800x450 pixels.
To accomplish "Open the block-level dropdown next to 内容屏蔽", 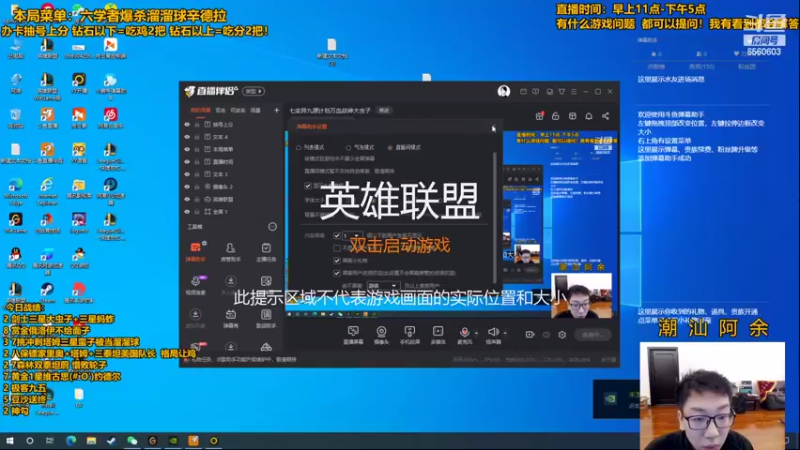I will click(351, 235).
